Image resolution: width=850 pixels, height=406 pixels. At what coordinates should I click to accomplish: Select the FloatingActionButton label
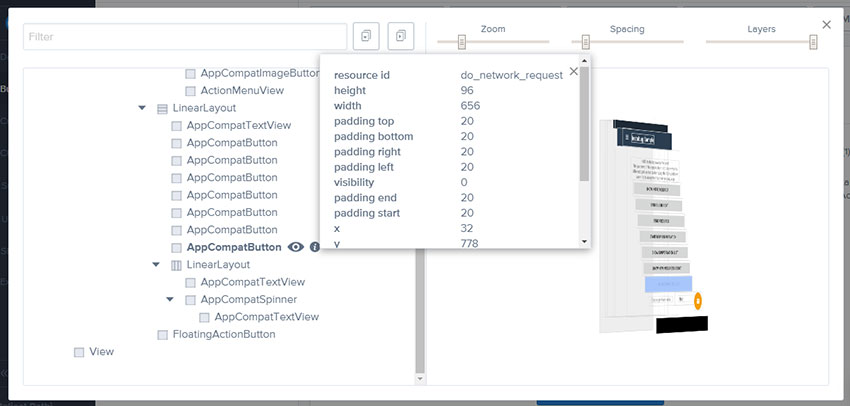(224, 334)
